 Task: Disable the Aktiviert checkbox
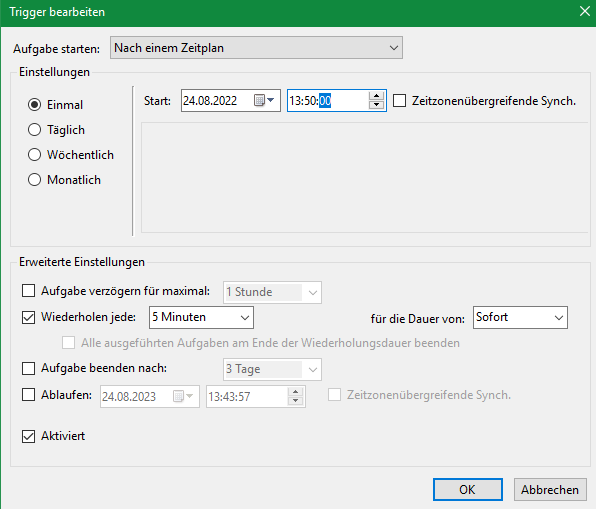(29, 436)
